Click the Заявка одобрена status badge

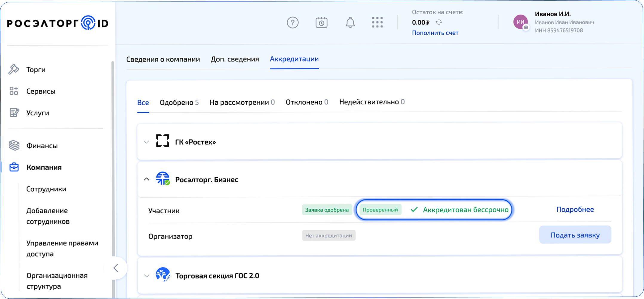327,210
